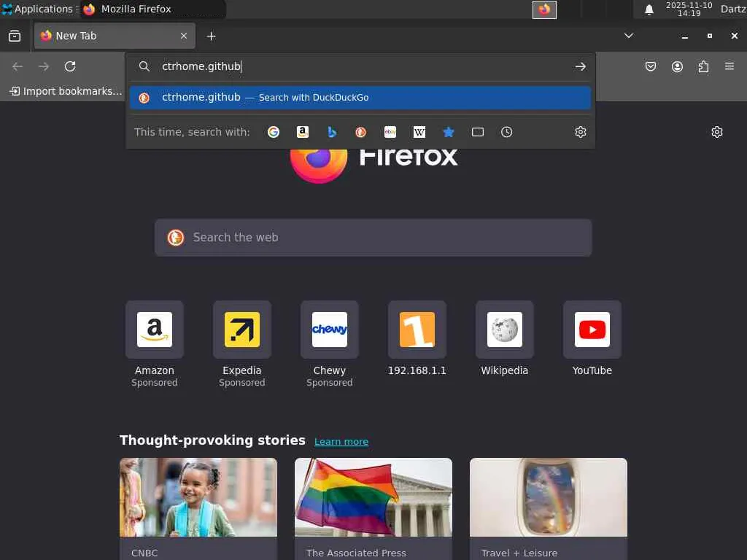The width and height of the screenshot is (747, 560).
Task: Search this time with eBay icon
Action: point(390,132)
